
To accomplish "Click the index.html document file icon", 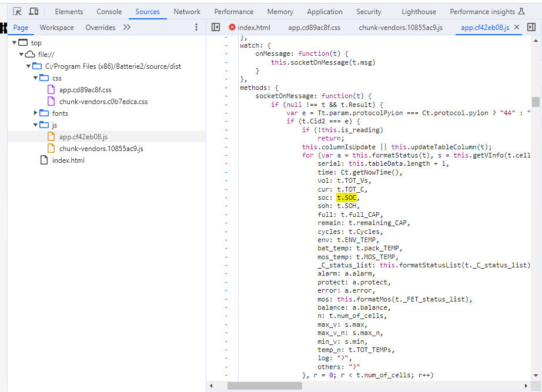I will tap(44, 160).
